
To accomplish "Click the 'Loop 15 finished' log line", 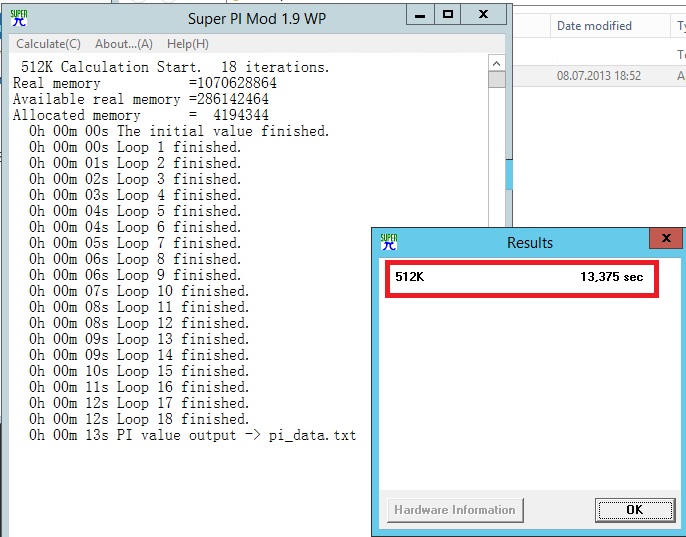I will coord(139,371).
